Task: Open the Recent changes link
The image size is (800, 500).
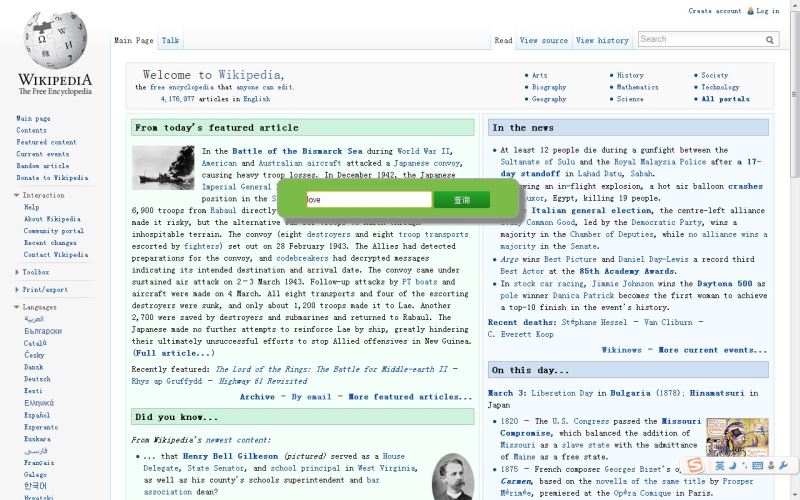Action: coord(50,242)
